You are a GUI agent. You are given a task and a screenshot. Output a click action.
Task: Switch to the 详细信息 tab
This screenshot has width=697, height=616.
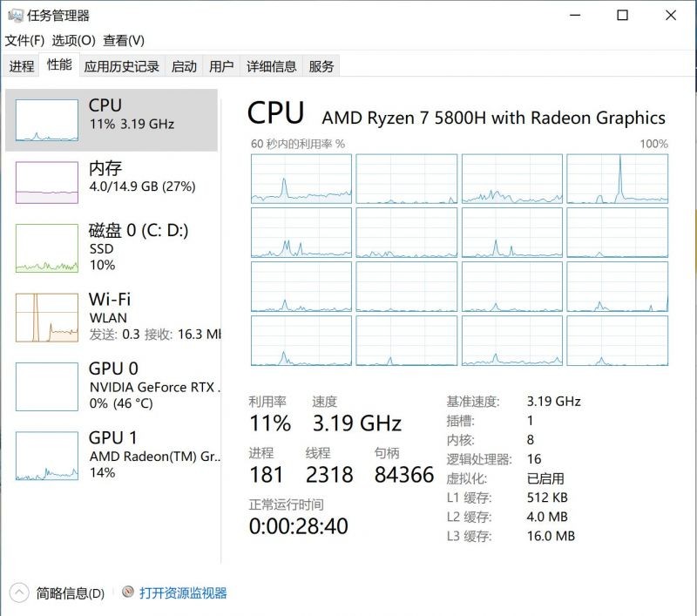click(271, 66)
